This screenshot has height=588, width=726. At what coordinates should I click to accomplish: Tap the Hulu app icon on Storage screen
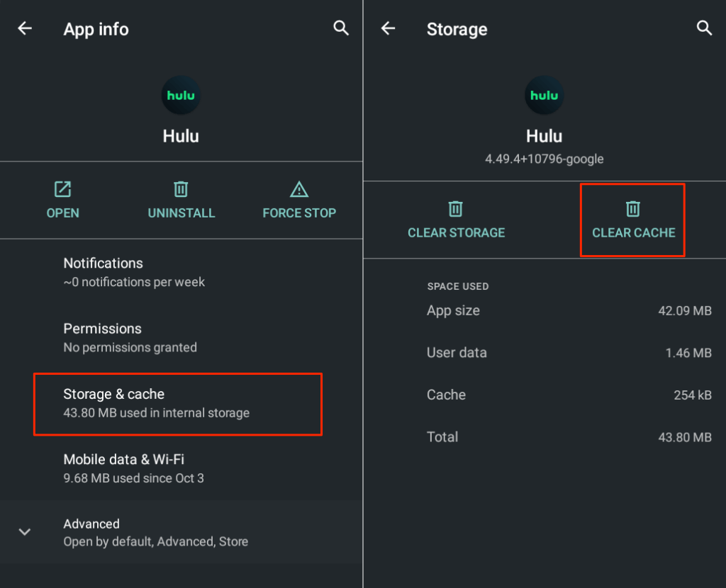[544, 95]
